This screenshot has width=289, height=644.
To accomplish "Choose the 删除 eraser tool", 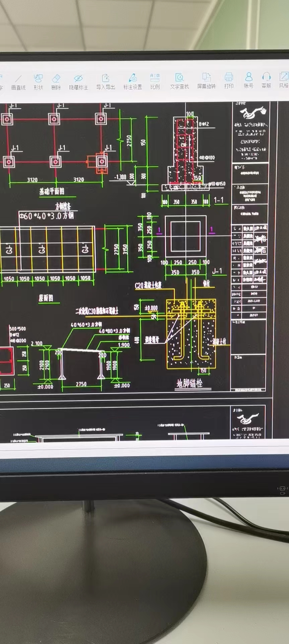I will point(56,83).
